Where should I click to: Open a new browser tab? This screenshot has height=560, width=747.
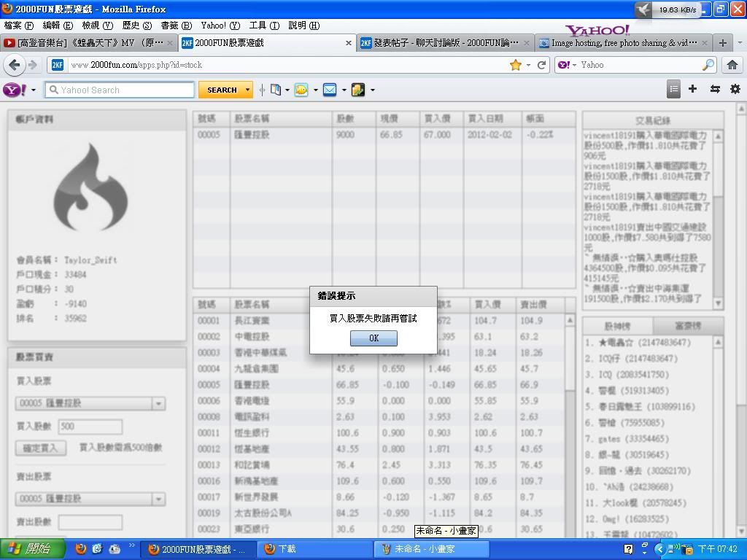722,43
